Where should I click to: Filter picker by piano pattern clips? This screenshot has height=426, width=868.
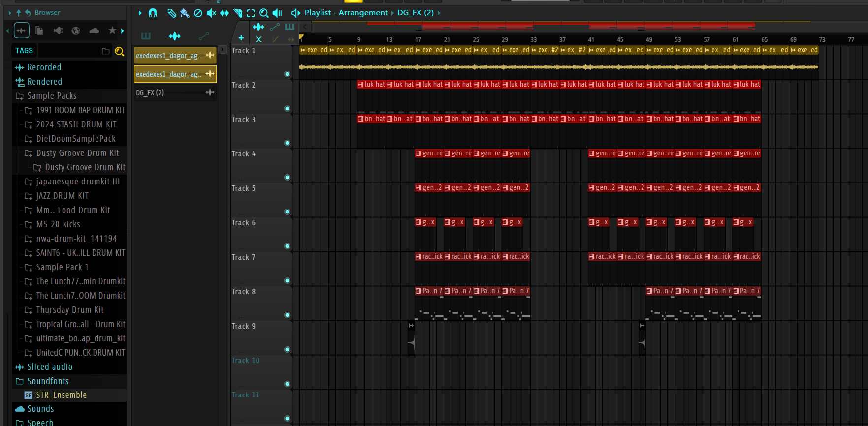coord(146,36)
